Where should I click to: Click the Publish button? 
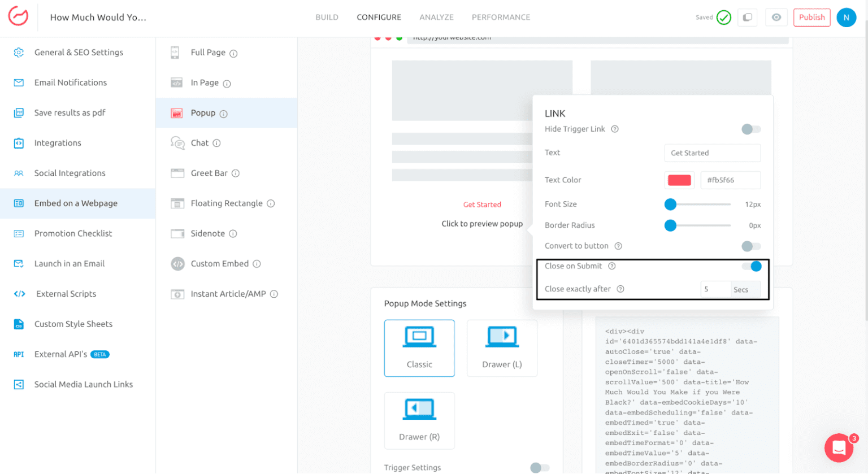[x=811, y=18]
